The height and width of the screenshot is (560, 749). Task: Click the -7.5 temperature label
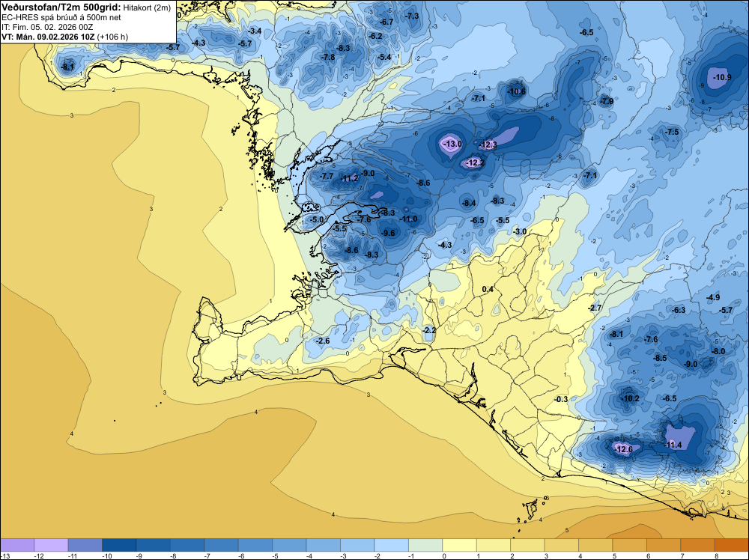[x=672, y=132]
